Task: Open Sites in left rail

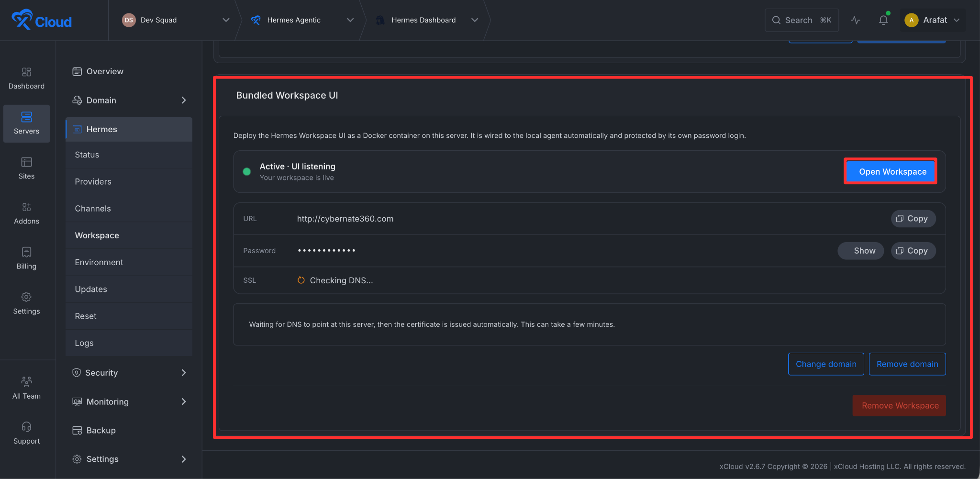Action: point(26,168)
